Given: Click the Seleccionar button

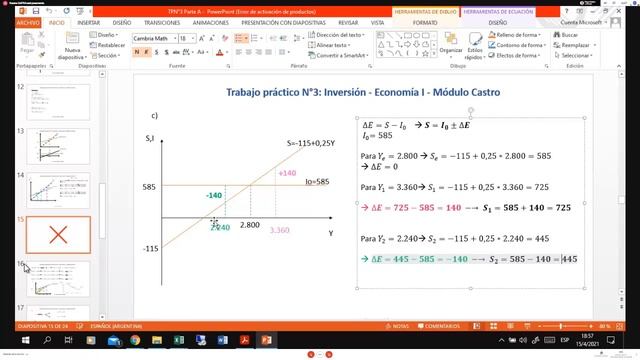Looking at the screenshot, I should coord(573,55).
